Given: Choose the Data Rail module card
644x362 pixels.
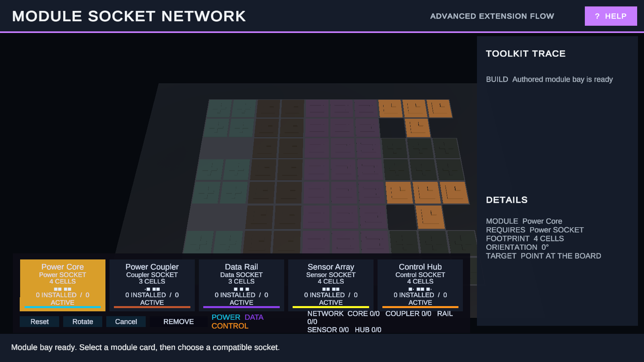Looking at the screenshot, I should [x=242, y=285].
